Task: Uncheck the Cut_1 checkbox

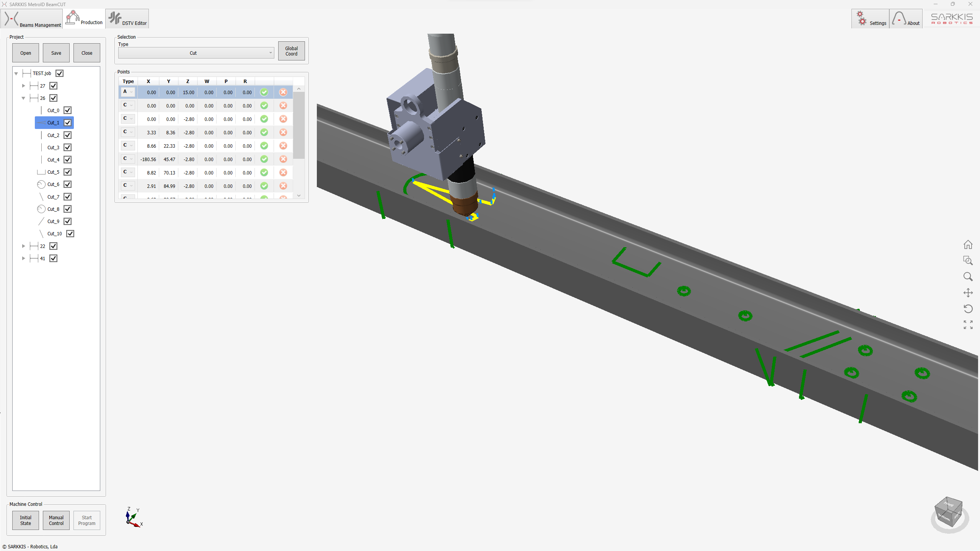Action: 68,123
